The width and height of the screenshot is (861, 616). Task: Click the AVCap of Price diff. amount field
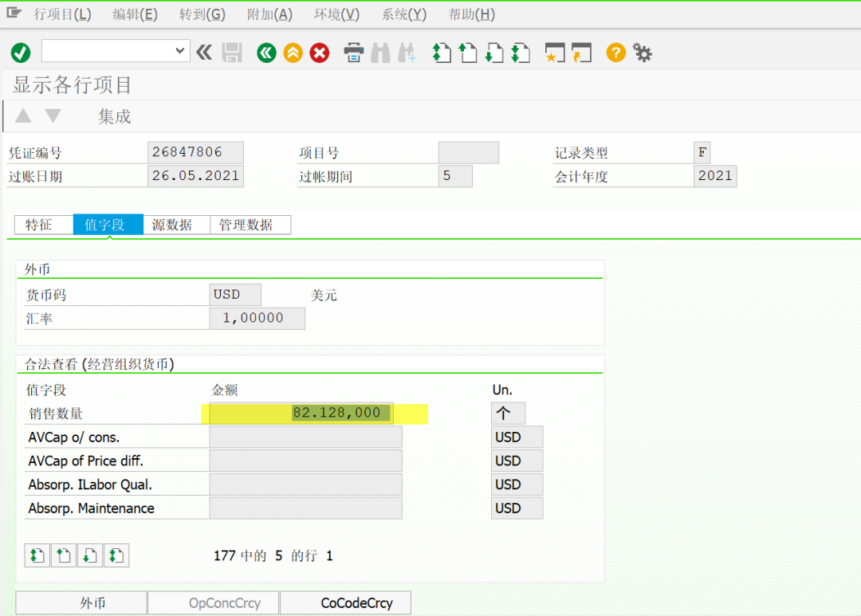[305, 461]
